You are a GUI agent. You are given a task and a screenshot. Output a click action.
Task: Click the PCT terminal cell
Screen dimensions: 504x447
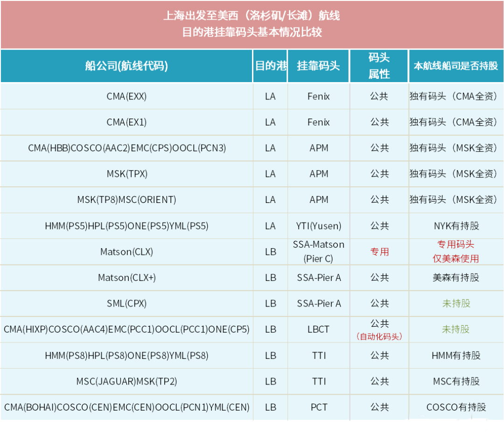coord(319,407)
